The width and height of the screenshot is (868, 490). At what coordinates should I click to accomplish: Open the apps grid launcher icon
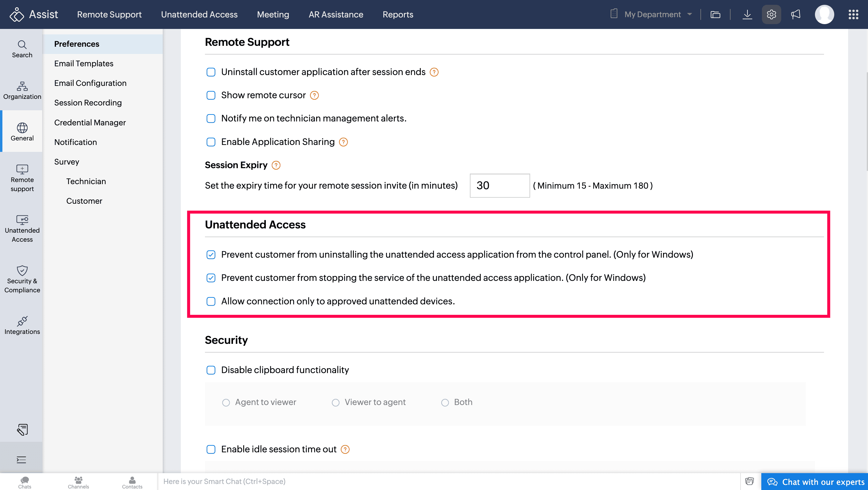(853, 14)
